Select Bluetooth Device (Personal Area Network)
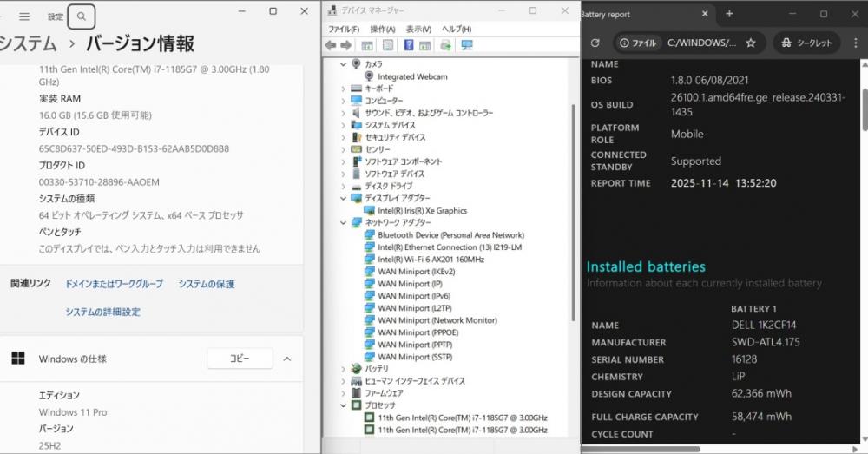The height and width of the screenshot is (454, 868). (450, 234)
